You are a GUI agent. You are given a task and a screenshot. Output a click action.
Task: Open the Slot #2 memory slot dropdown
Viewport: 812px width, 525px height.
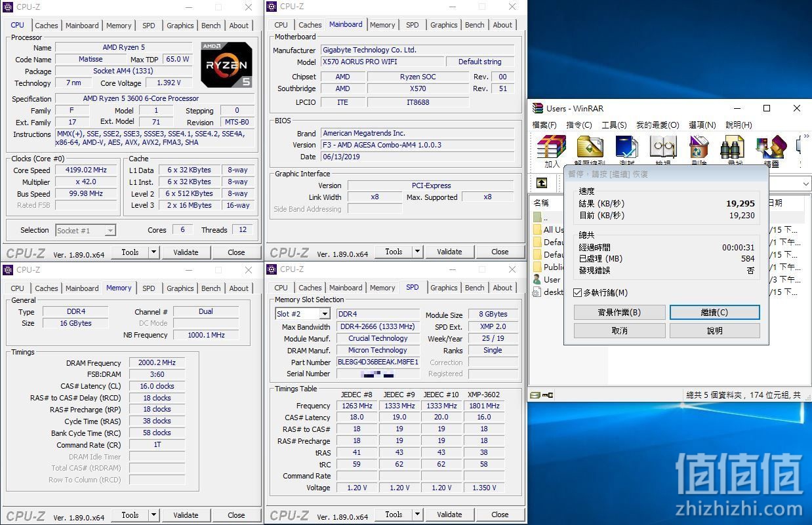324,314
